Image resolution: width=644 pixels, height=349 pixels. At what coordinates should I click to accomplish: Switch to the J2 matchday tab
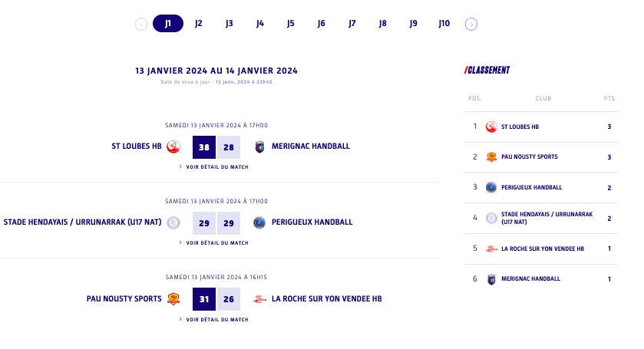(199, 24)
